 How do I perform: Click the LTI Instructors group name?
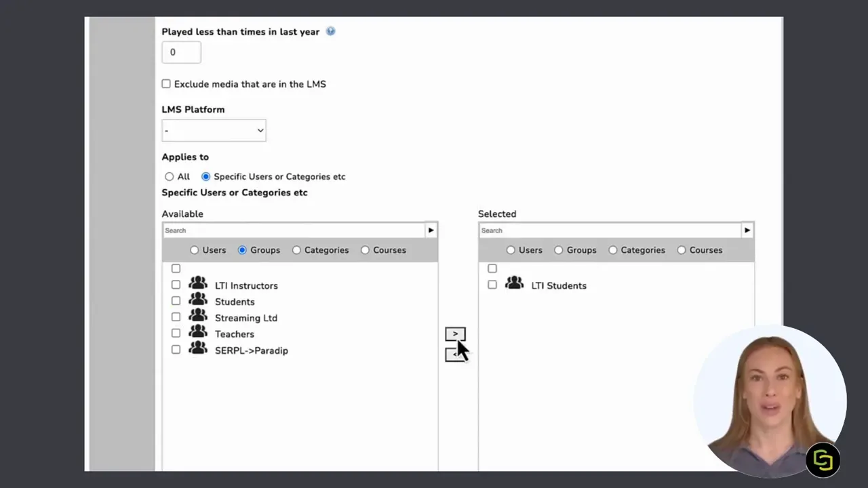[x=246, y=285]
